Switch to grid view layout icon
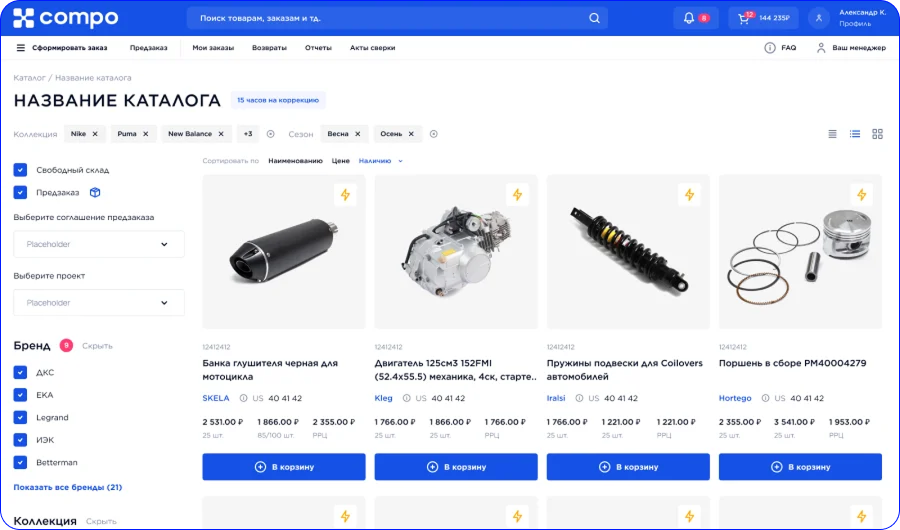 click(x=877, y=134)
